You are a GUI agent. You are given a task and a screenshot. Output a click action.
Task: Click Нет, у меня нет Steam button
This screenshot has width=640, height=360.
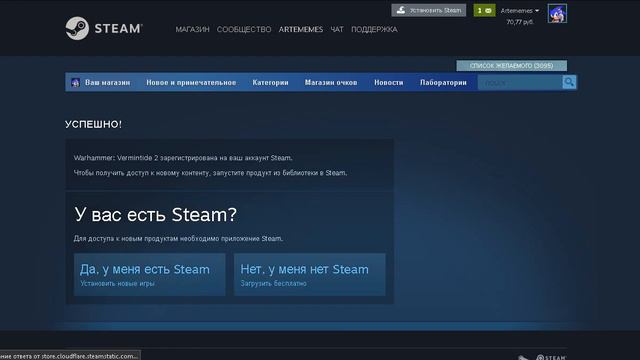coord(309,274)
